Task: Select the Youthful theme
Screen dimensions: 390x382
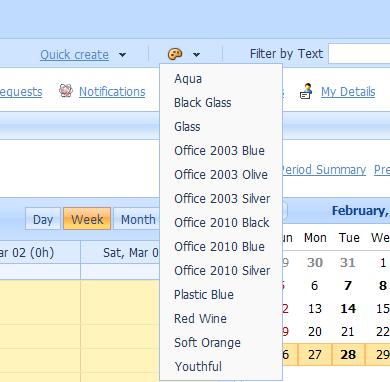Action: point(221,367)
